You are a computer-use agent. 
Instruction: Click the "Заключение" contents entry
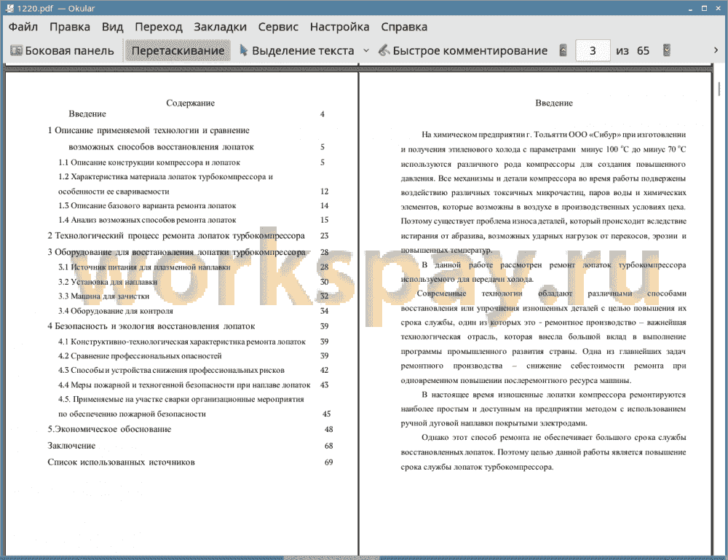pos(71,446)
